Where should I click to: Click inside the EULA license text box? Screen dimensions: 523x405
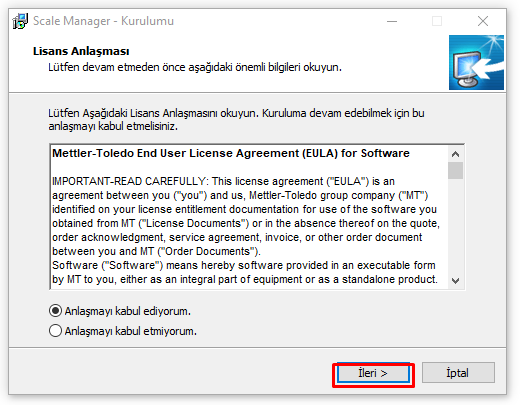point(249,217)
